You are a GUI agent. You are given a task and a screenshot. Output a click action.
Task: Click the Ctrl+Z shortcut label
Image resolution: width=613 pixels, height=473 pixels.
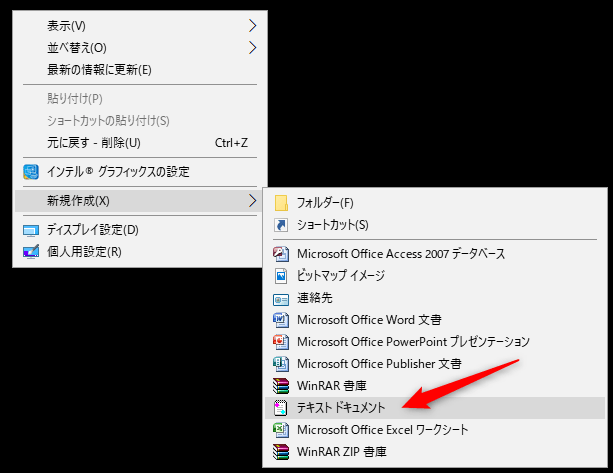coord(231,143)
